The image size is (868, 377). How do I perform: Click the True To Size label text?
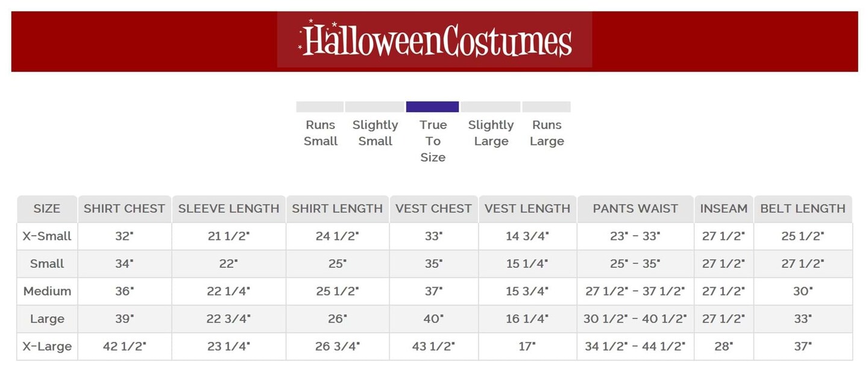433,141
